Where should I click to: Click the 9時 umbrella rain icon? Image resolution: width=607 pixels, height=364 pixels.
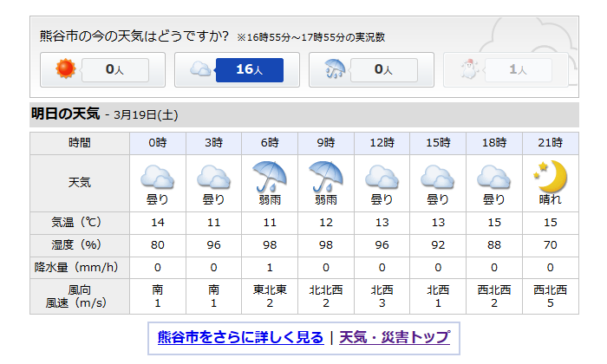click(x=325, y=177)
